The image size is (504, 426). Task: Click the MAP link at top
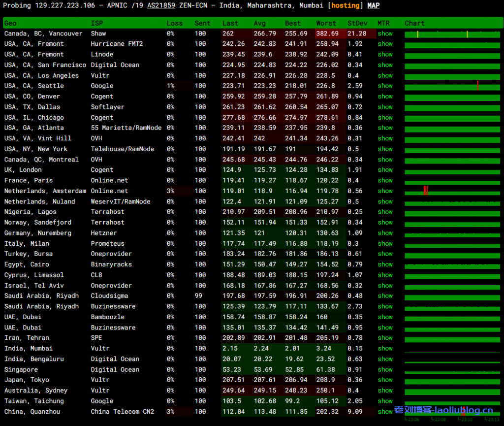373,5
